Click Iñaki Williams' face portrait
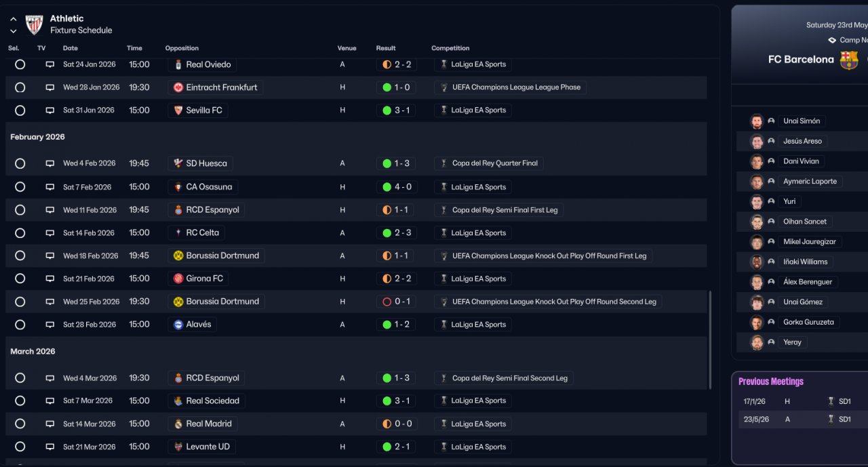This screenshot has width=868, height=467. pos(757,262)
